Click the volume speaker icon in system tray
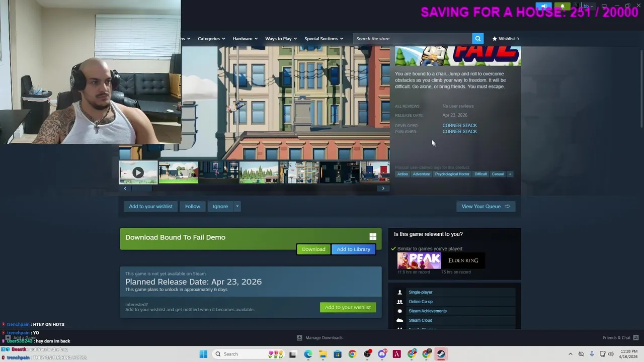Viewport: 644px width, 362px height. (x=611, y=354)
